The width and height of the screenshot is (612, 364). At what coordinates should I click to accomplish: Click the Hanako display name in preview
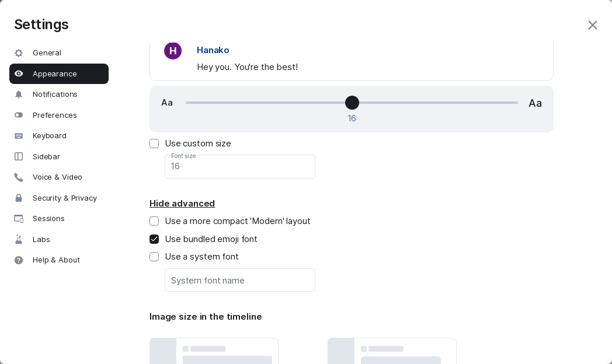(x=213, y=50)
